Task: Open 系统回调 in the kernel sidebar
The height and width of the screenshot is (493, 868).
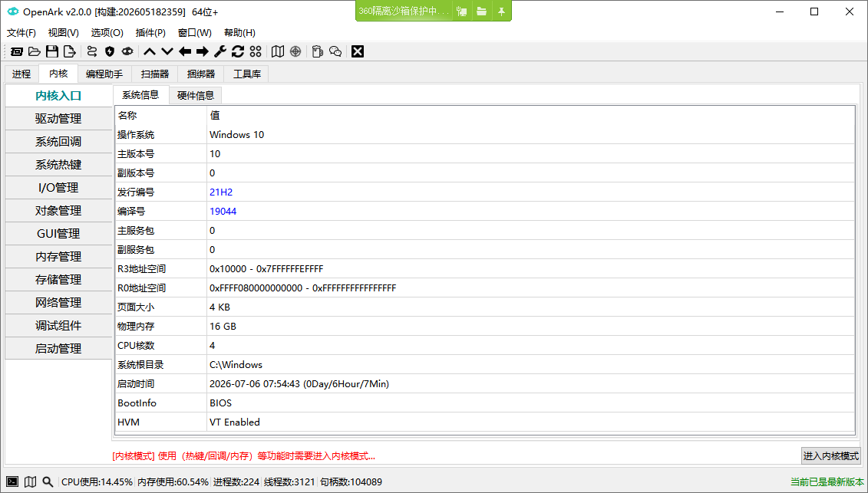Action: (x=58, y=142)
